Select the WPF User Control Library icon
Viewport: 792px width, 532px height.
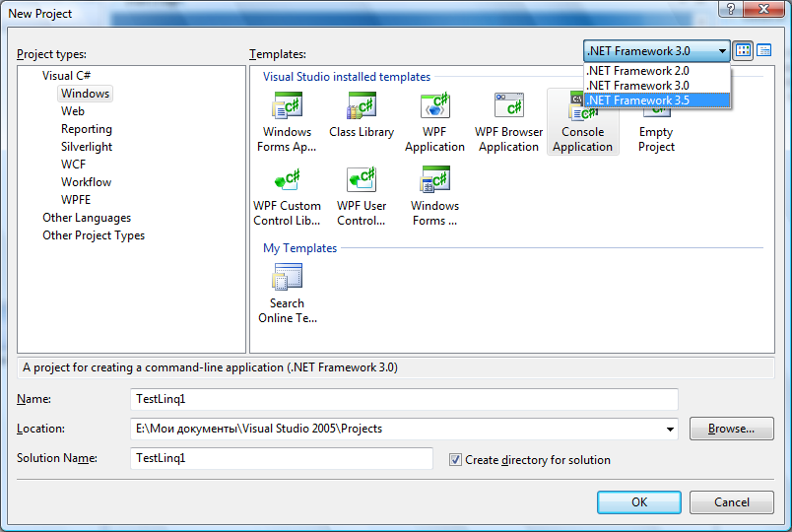tap(362, 179)
